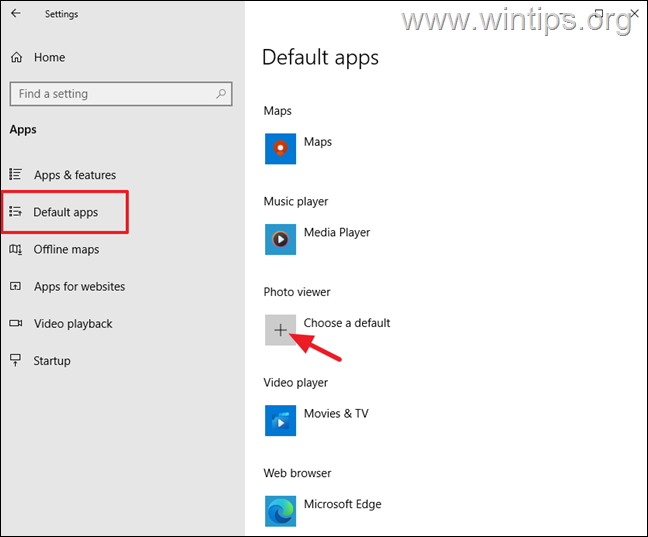
Task: Click plus icon under Photo viewer
Action: pyautogui.click(x=280, y=330)
